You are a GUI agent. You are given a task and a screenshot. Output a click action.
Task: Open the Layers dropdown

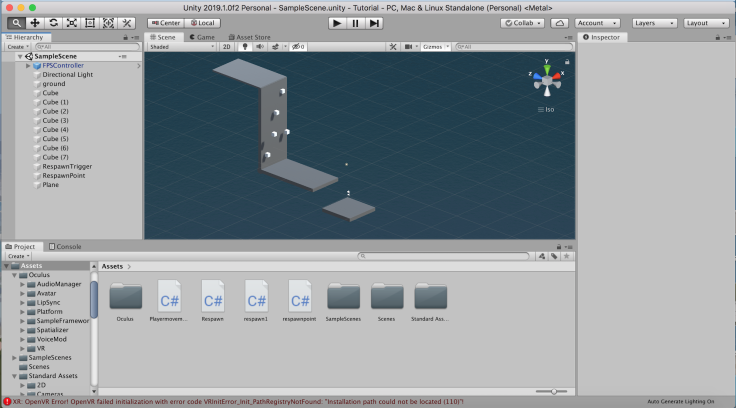point(654,22)
